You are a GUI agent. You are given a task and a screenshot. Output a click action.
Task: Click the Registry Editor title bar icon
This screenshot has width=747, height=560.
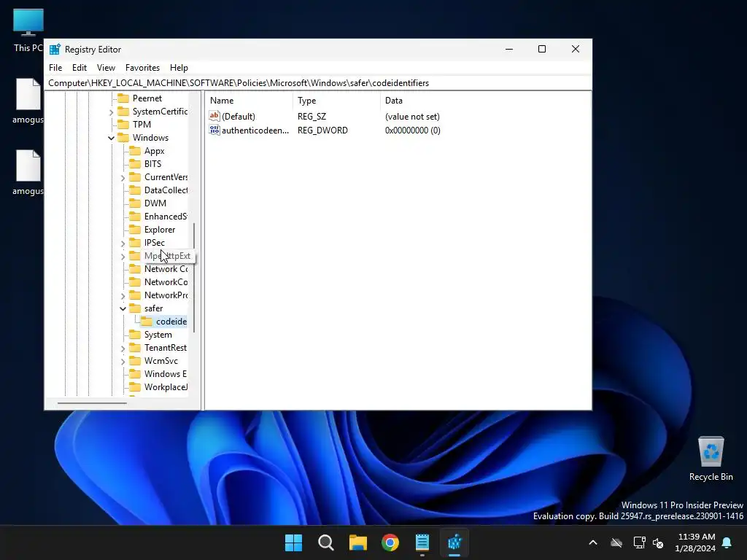coord(55,50)
